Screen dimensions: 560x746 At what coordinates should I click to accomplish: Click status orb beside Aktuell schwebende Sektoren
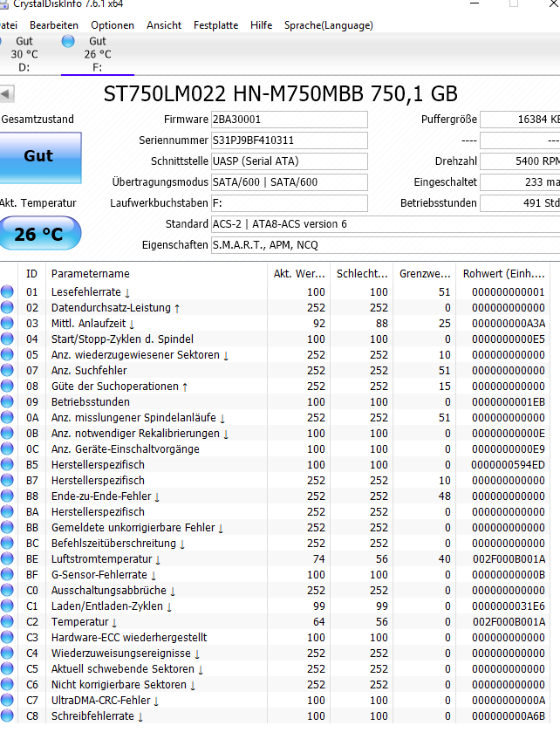pos(7,668)
